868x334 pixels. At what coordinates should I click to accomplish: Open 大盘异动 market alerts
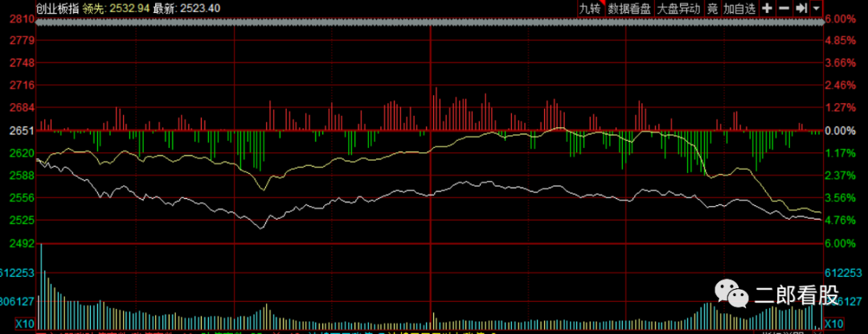[678, 8]
